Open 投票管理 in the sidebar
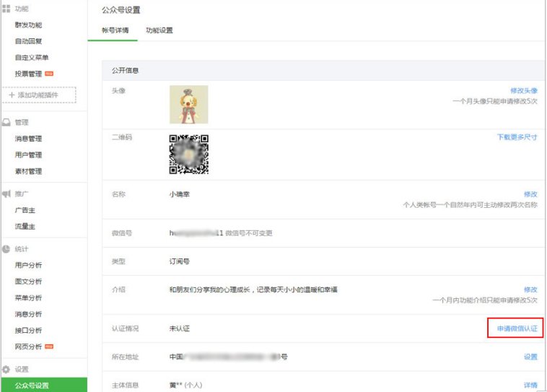 coord(28,74)
